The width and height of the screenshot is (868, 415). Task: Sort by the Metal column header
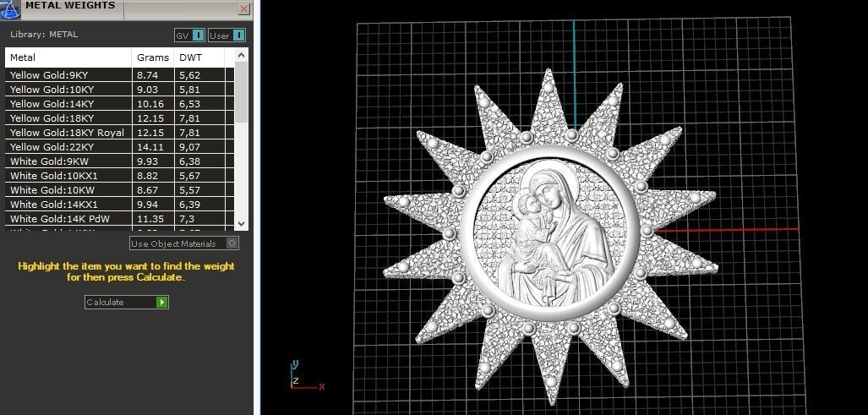tap(68, 57)
